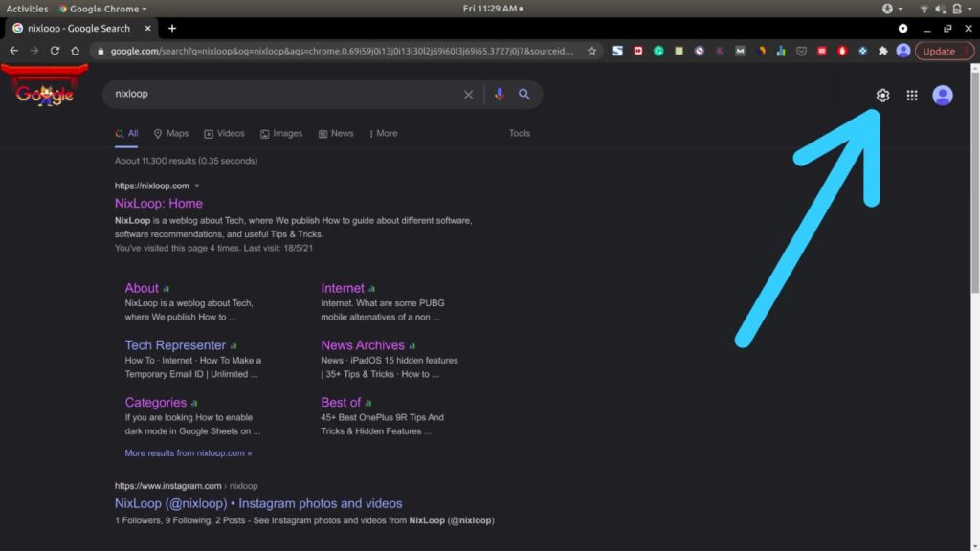Open More results from nixloop.com
Screen dimensions: 980x551
(186, 452)
